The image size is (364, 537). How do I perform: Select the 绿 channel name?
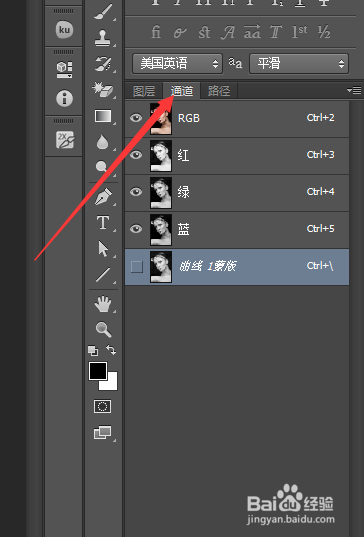point(184,192)
